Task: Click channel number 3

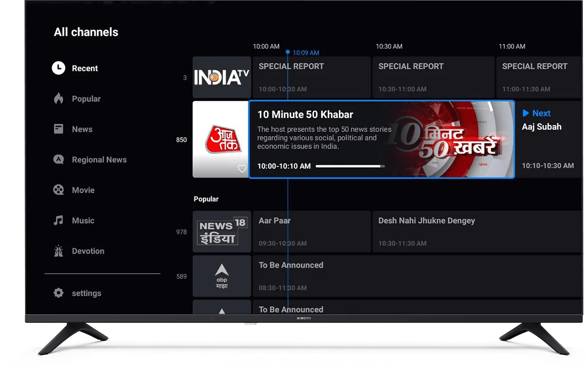Action: [185, 78]
